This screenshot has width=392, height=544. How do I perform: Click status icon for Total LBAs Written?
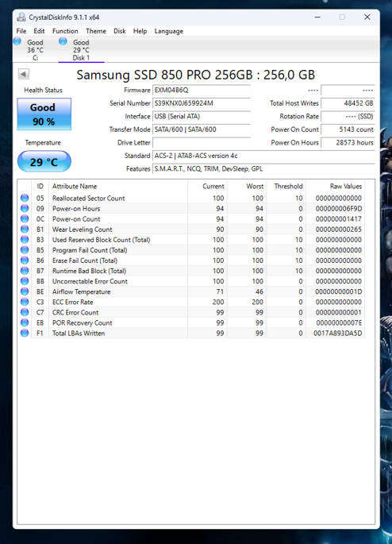25,333
